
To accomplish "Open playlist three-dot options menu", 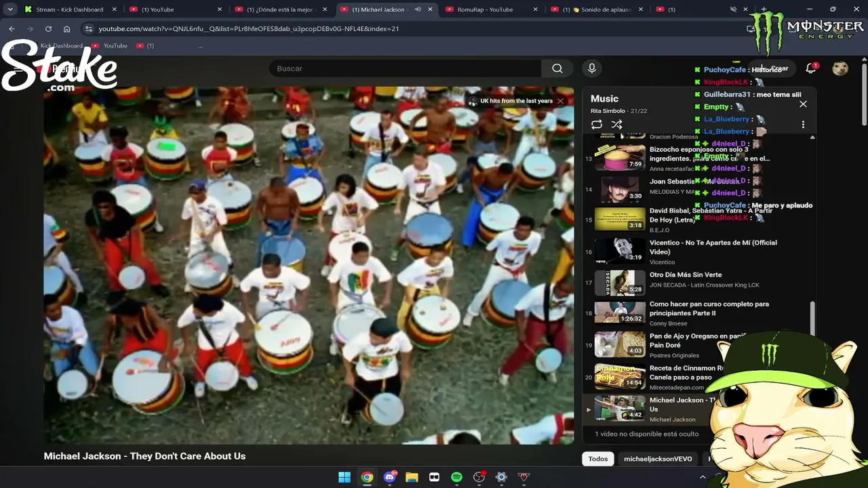I will point(803,125).
